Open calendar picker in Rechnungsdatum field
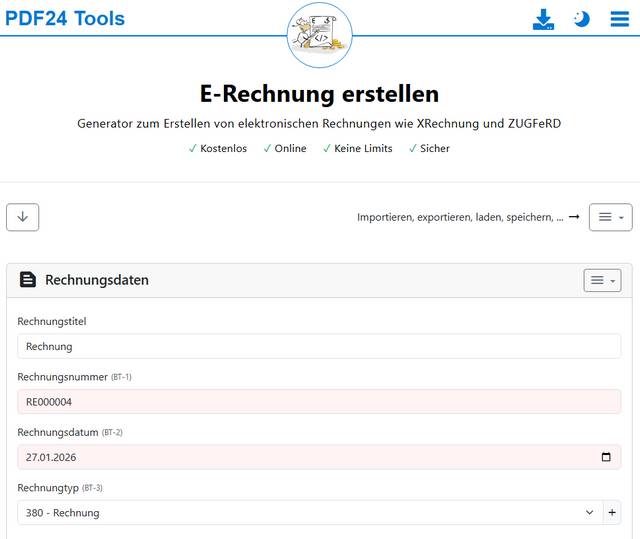This screenshot has width=640, height=539. click(606, 457)
